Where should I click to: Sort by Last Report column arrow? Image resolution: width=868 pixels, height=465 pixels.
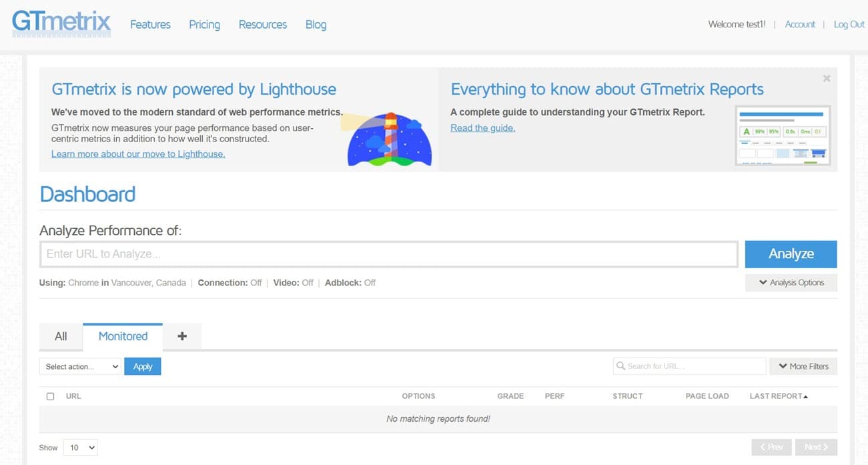click(806, 396)
